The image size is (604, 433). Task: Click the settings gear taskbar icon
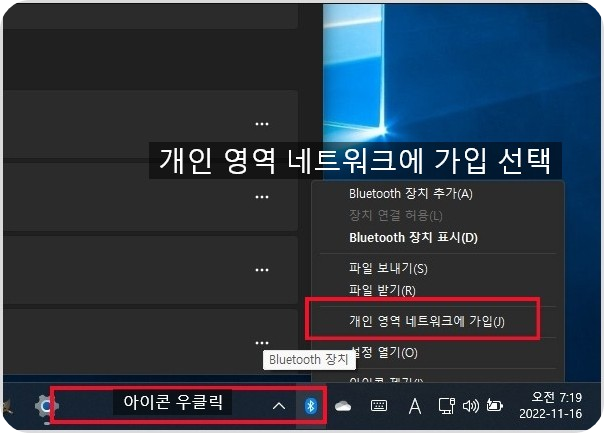click(x=46, y=406)
